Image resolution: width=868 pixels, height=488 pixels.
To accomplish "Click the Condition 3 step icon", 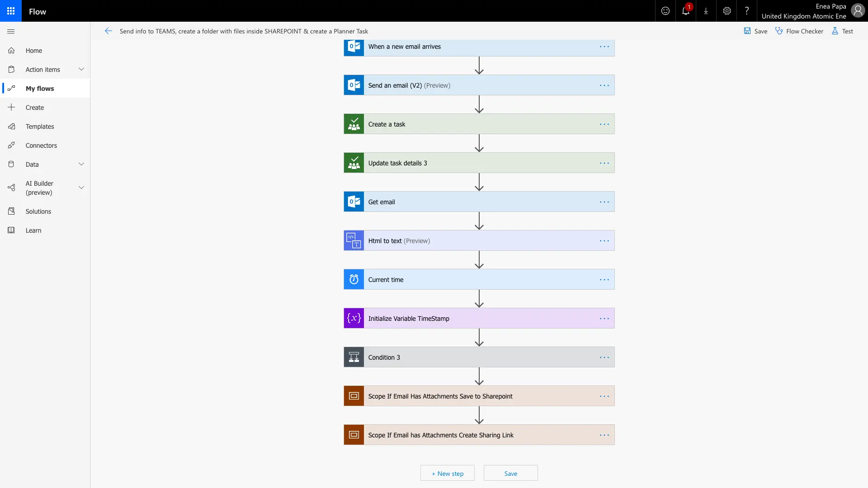I will [x=354, y=357].
